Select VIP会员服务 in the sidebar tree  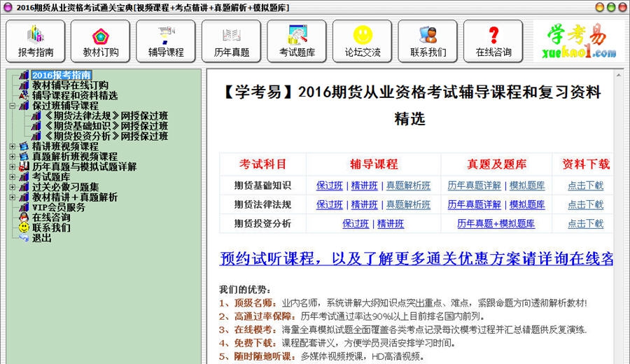coord(58,207)
